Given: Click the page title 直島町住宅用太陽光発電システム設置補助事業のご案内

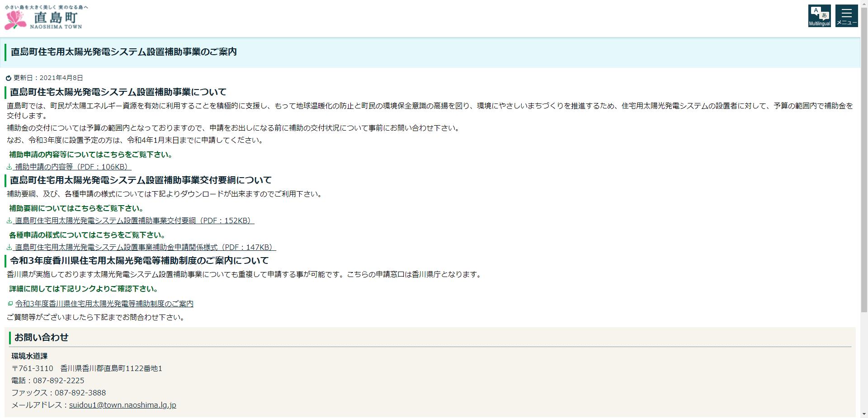Looking at the screenshot, I should click(x=123, y=52).
